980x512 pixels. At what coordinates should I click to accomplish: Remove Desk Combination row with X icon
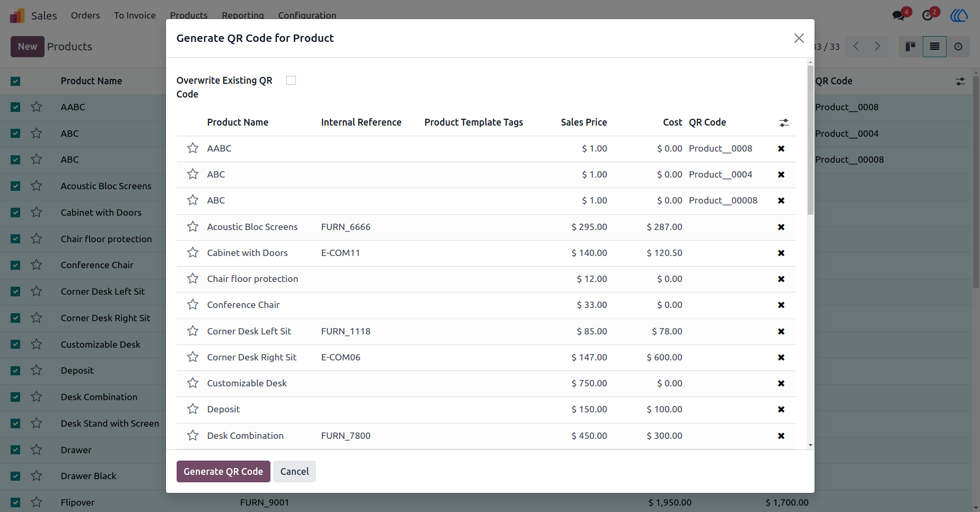coord(781,436)
